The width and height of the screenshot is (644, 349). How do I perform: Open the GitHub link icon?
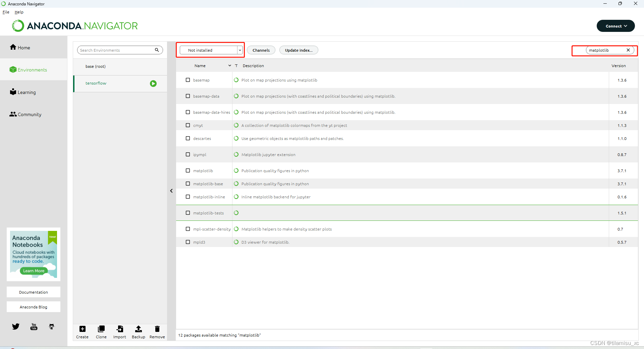[x=52, y=327]
